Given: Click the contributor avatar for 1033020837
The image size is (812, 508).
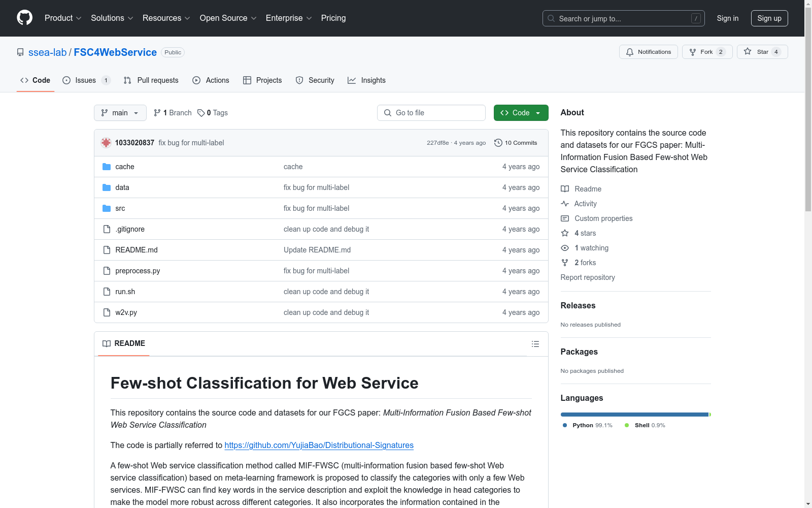Looking at the screenshot, I should 106,143.
